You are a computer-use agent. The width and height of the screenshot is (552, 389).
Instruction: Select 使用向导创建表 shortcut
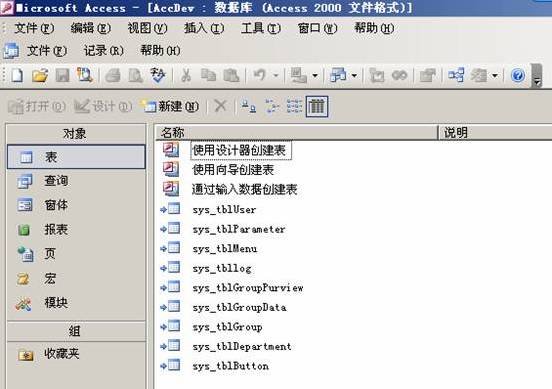coord(233,170)
